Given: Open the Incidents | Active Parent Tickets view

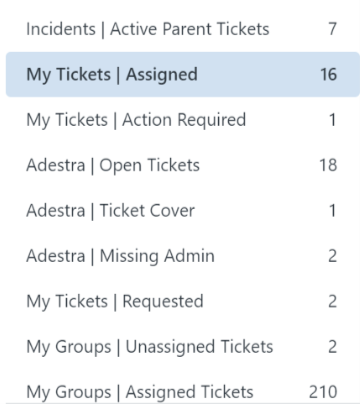Looking at the screenshot, I should click(x=183, y=29).
